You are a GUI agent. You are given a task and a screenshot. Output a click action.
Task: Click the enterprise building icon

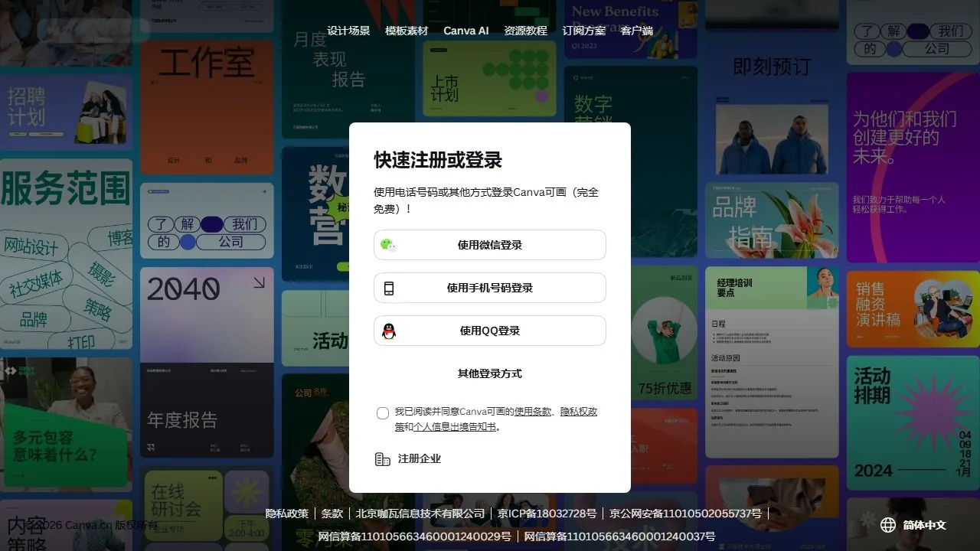(383, 459)
